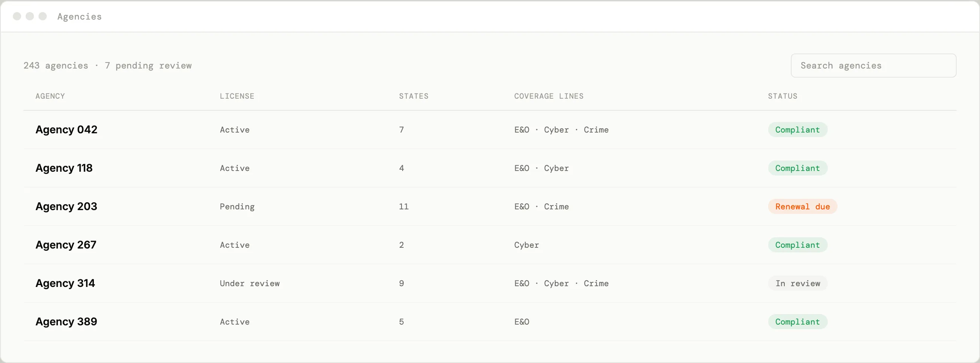Screen dimensions: 980x363
Task: Sort by the Agency column header
Action: click(50, 96)
